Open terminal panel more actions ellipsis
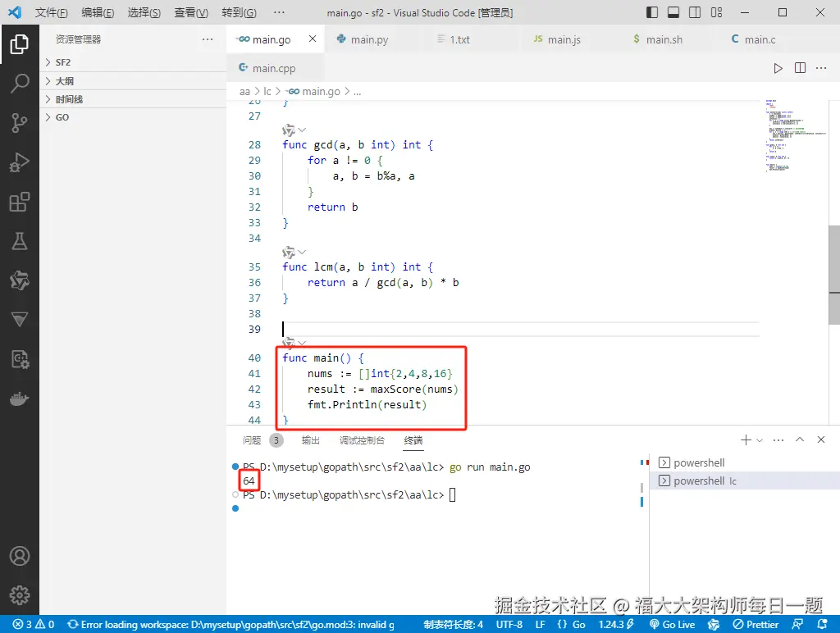The image size is (840, 633). coord(778,440)
